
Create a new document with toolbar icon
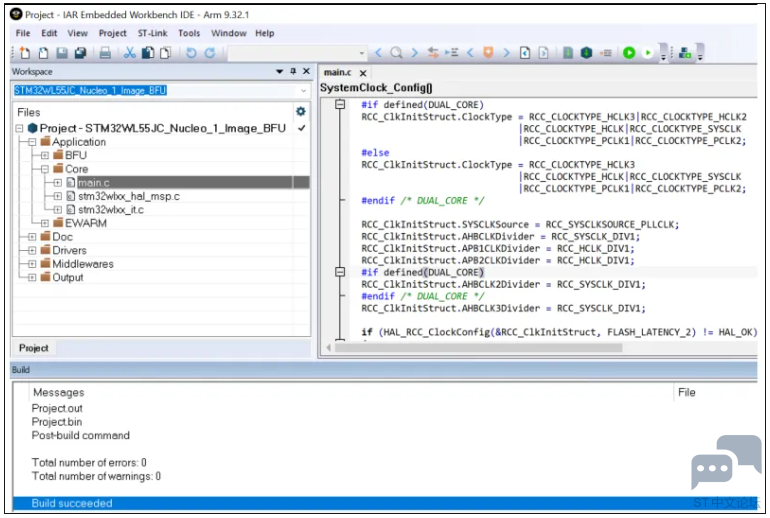pyautogui.click(x=24, y=53)
